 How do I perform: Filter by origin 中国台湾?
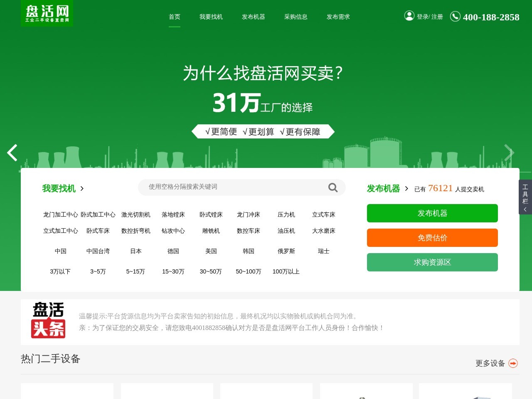(98, 251)
